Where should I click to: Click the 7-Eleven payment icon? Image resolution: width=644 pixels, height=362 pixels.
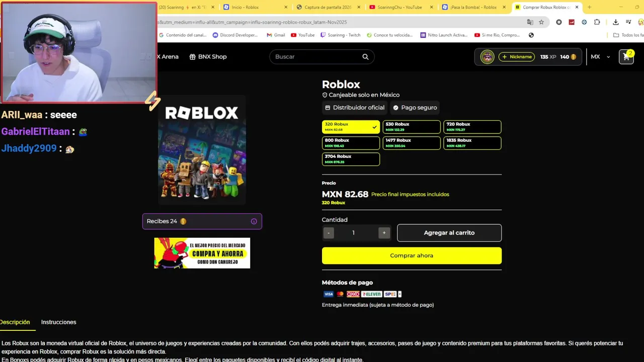pos(371,294)
